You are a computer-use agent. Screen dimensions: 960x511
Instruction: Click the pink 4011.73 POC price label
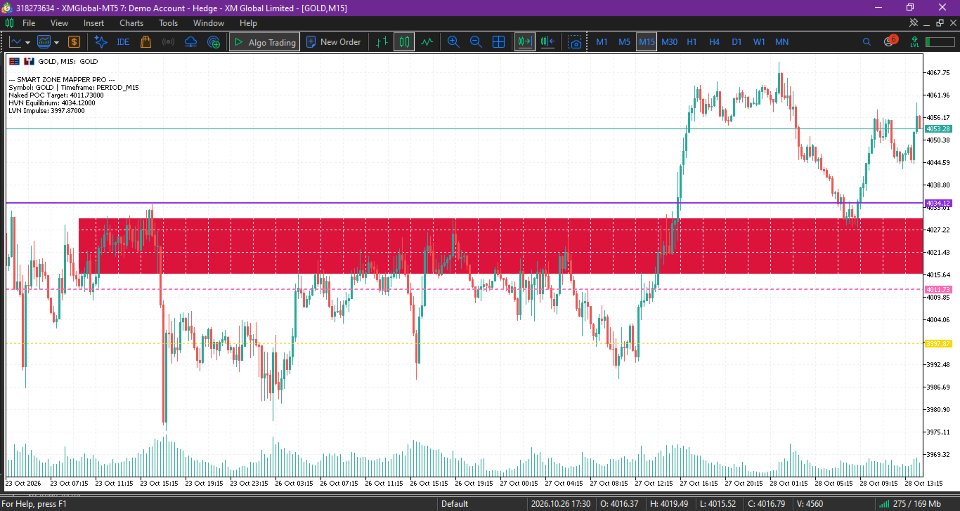pos(937,289)
